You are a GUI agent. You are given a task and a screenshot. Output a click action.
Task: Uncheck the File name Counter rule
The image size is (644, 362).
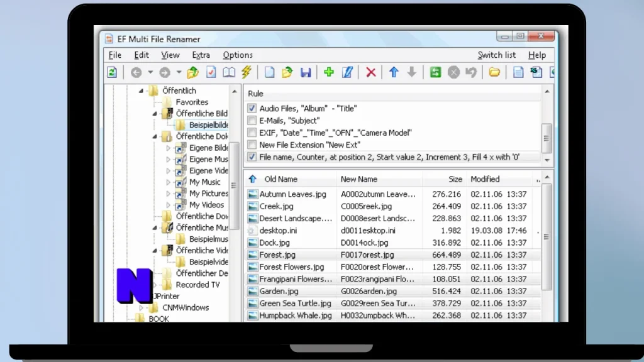(252, 156)
